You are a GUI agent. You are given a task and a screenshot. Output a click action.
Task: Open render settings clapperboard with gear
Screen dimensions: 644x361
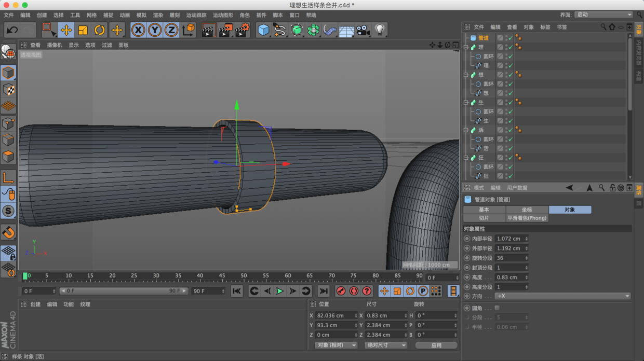[x=242, y=30]
